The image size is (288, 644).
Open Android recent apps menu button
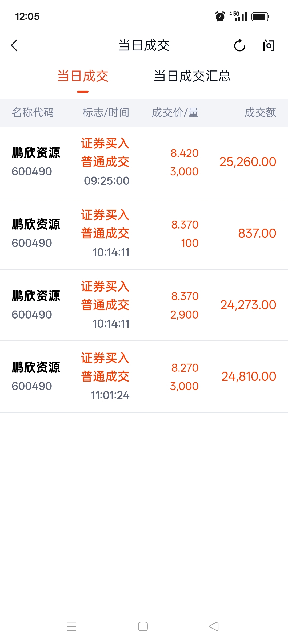[71, 626]
